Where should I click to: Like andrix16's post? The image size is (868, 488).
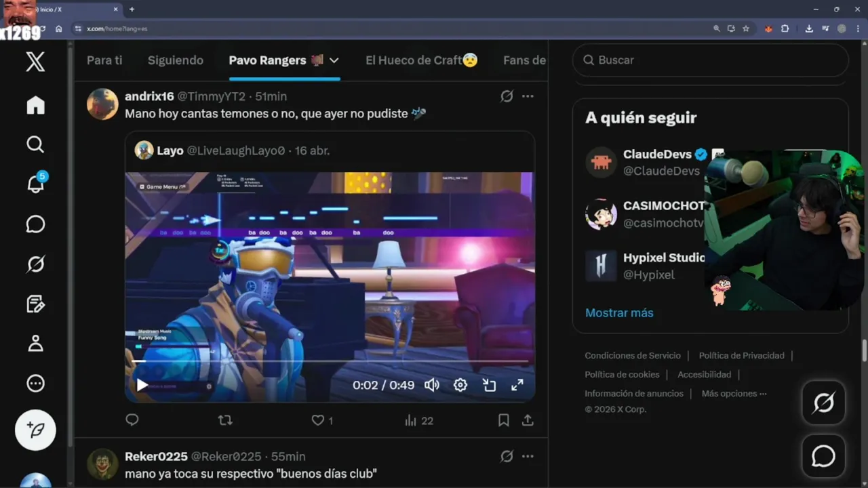pyautogui.click(x=322, y=420)
